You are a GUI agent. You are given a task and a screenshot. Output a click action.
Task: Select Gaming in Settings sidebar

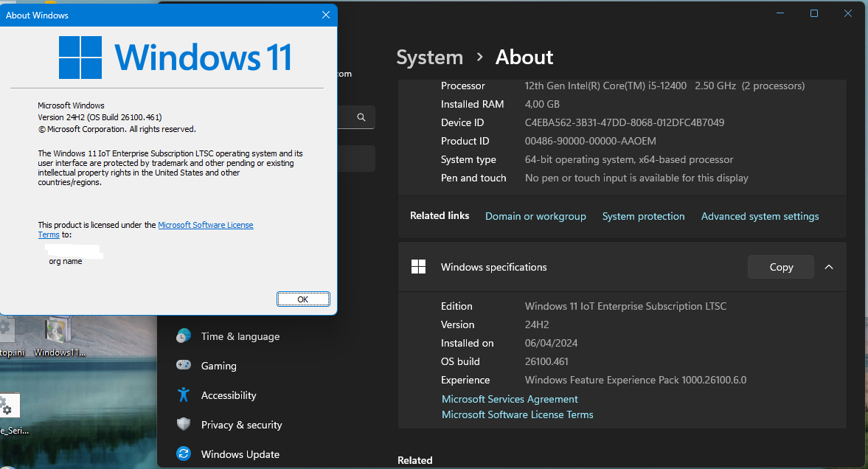point(219,366)
